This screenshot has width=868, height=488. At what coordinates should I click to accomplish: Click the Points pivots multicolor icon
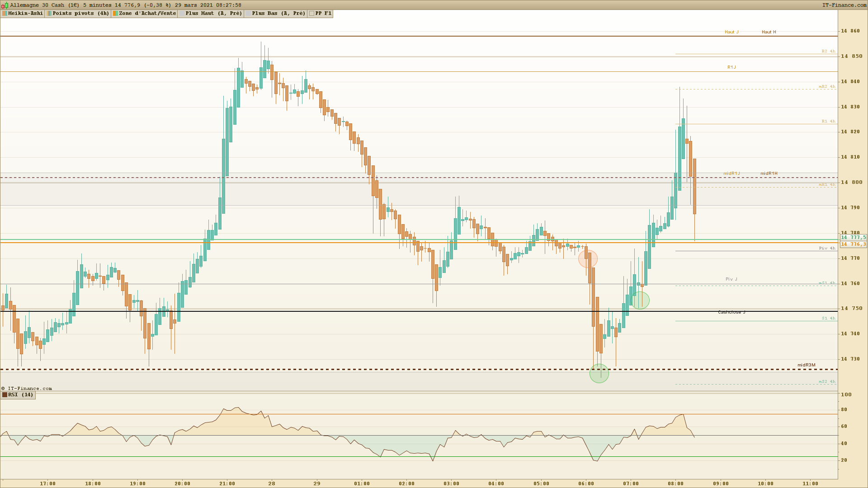coord(49,14)
